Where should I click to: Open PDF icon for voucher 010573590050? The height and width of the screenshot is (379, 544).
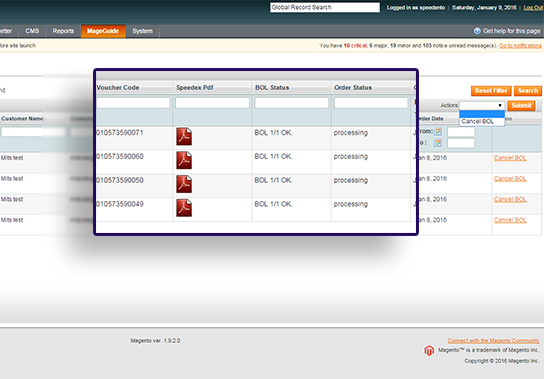pos(184,184)
